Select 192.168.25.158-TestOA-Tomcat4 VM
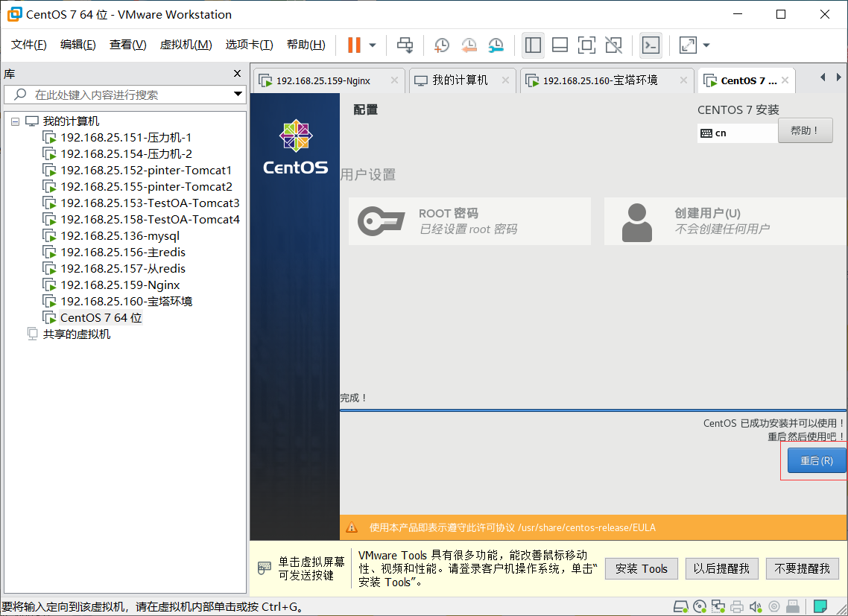The image size is (848, 616). [150, 220]
